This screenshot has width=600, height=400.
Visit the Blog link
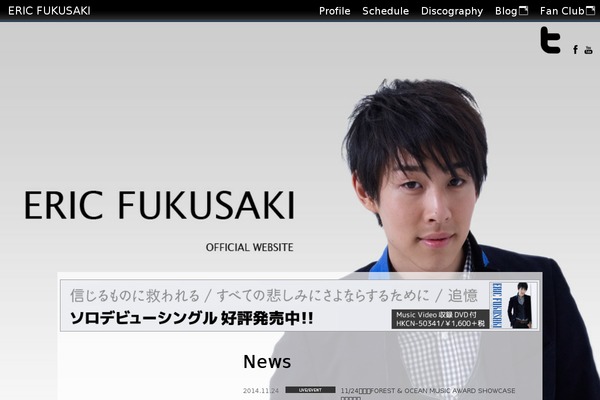click(506, 11)
